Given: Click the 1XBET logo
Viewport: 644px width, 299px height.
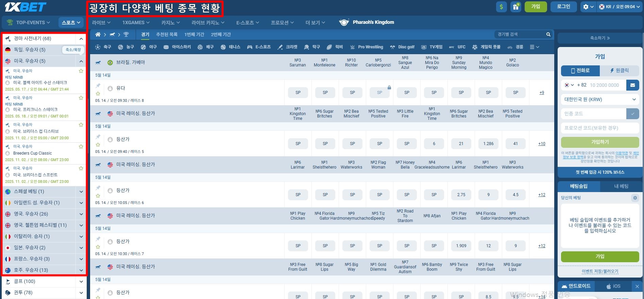Looking at the screenshot, I should pyautogui.click(x=25, y=7).
